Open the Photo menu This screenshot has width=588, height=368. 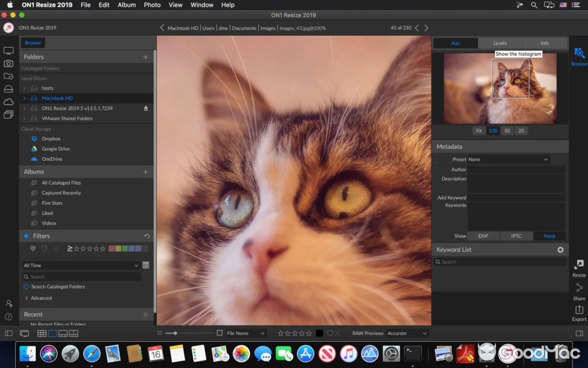coord(152,5)
